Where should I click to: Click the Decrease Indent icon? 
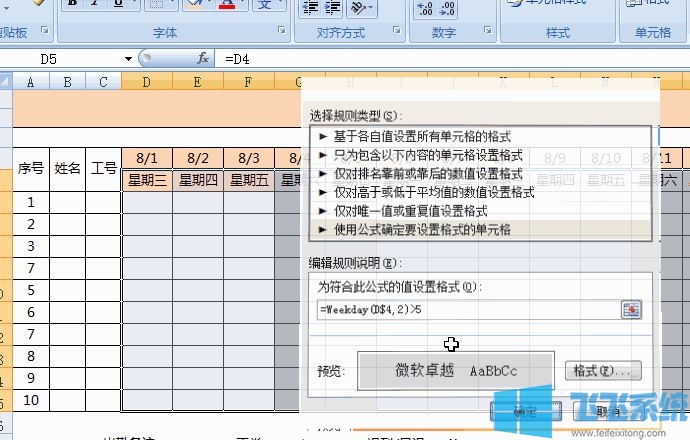pyautogui.click(x=311, y=7)
